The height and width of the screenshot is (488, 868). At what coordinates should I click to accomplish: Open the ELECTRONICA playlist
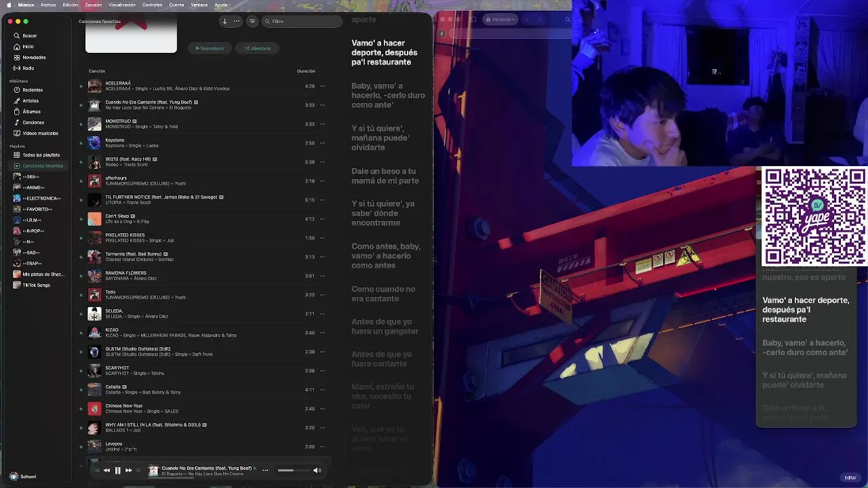(37, 199)
